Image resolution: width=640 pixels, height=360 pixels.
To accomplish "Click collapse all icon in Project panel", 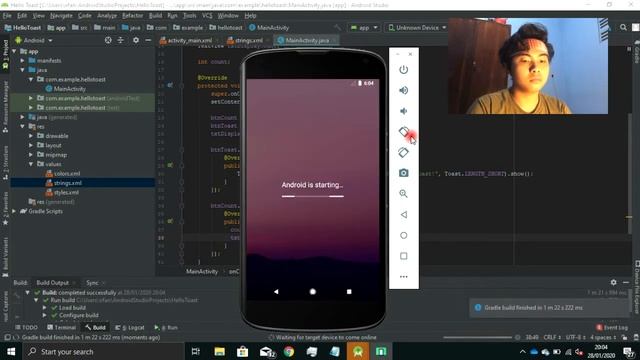I will [x=120, y=40].
